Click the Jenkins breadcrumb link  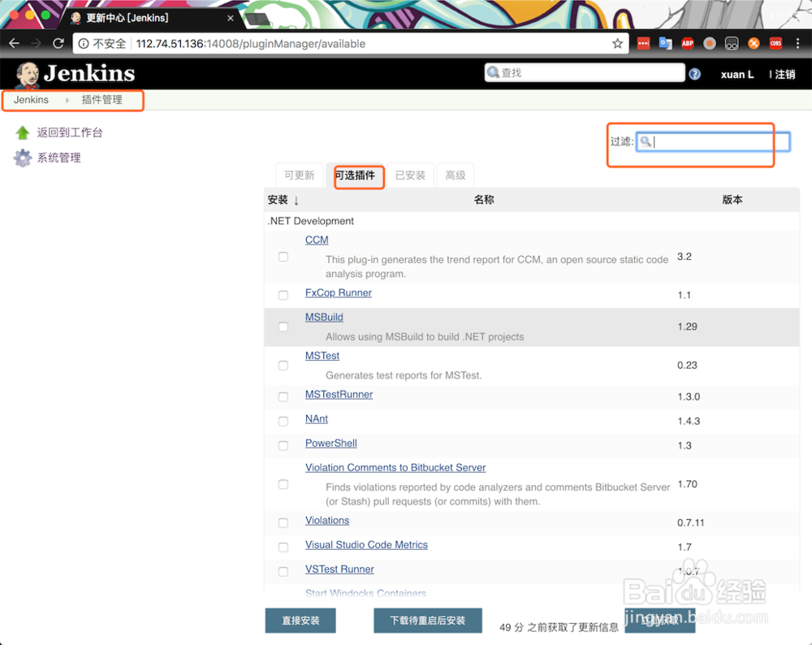click(x=31, y=100)
